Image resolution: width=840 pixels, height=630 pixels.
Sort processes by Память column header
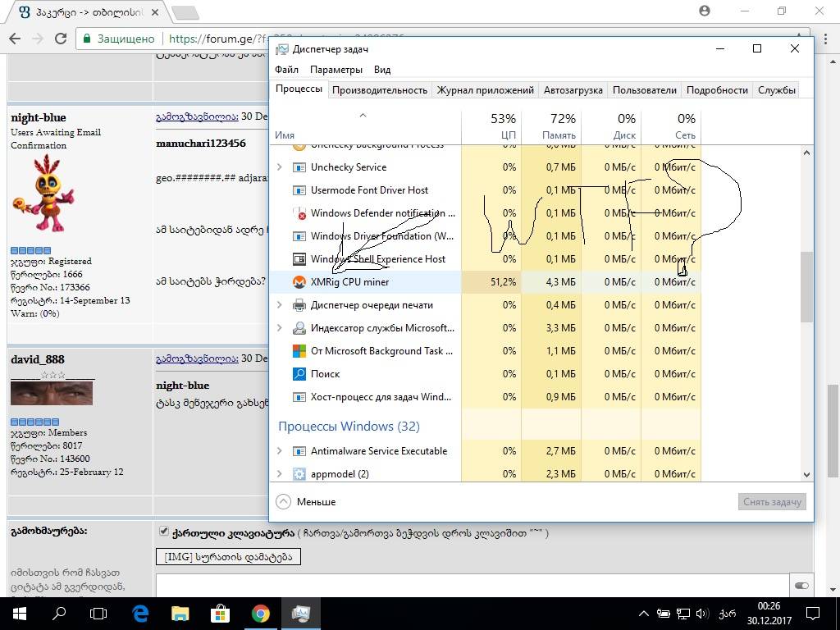point(551,126)
